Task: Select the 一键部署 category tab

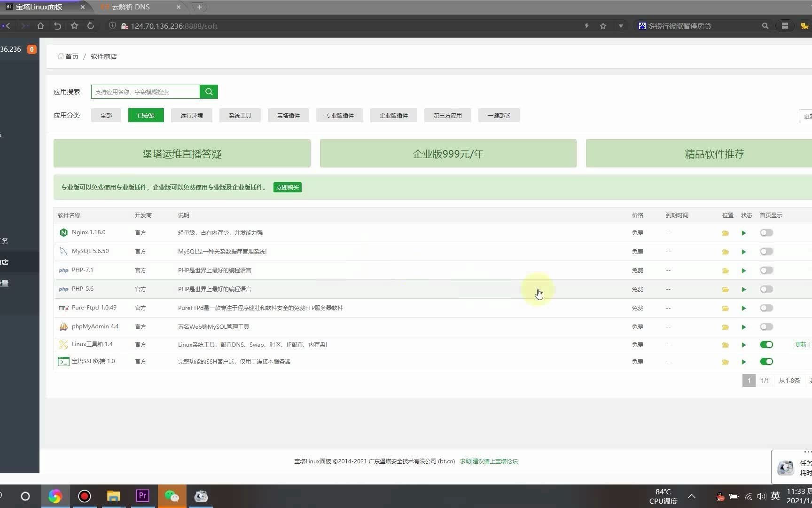Action: (499, 115)
